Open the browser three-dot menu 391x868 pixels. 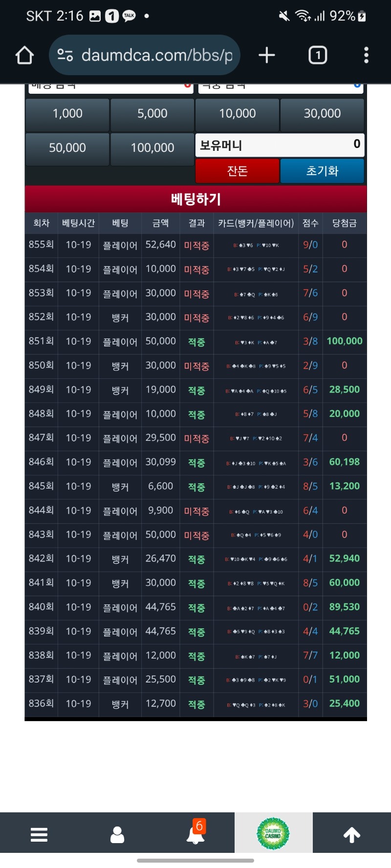(366, 55)
